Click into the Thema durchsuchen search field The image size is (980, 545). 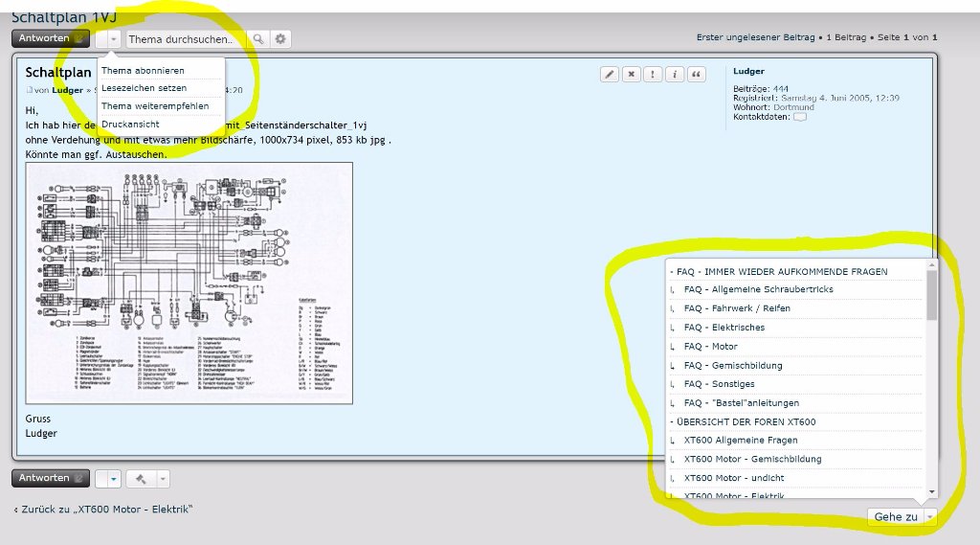click(x=185, y=39)
